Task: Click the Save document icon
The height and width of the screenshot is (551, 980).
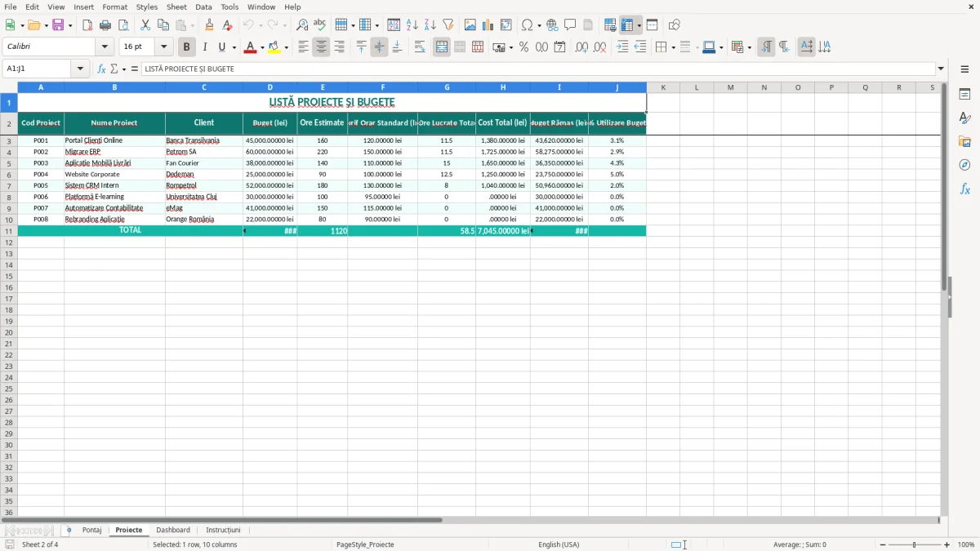Action: (58, 25)
